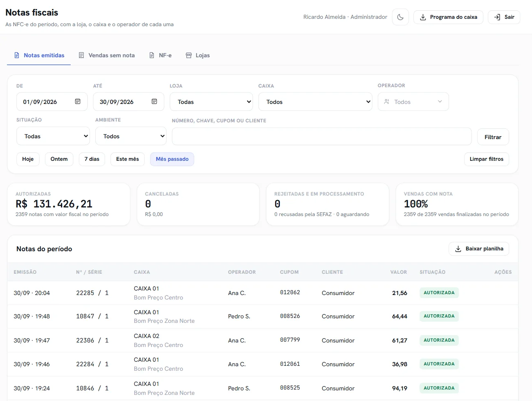Click the Emissão column header
Screen dimensions: 532x401
[x=25, y=272]
